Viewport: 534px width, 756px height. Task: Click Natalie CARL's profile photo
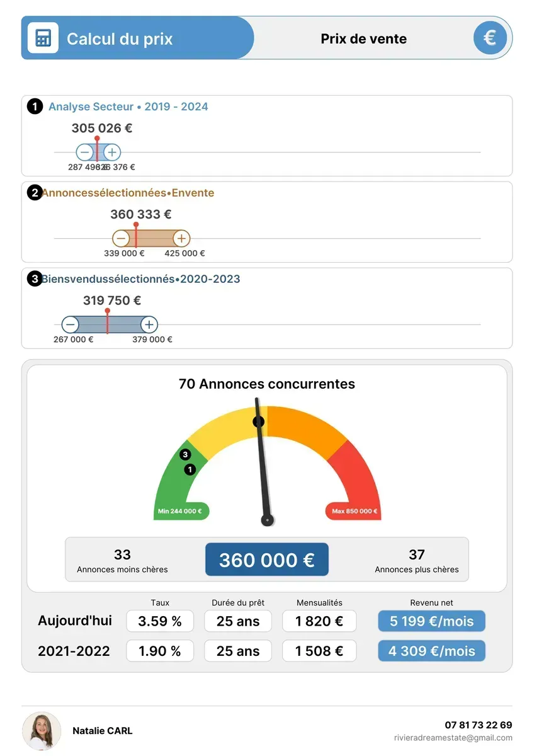pos(42,731)
